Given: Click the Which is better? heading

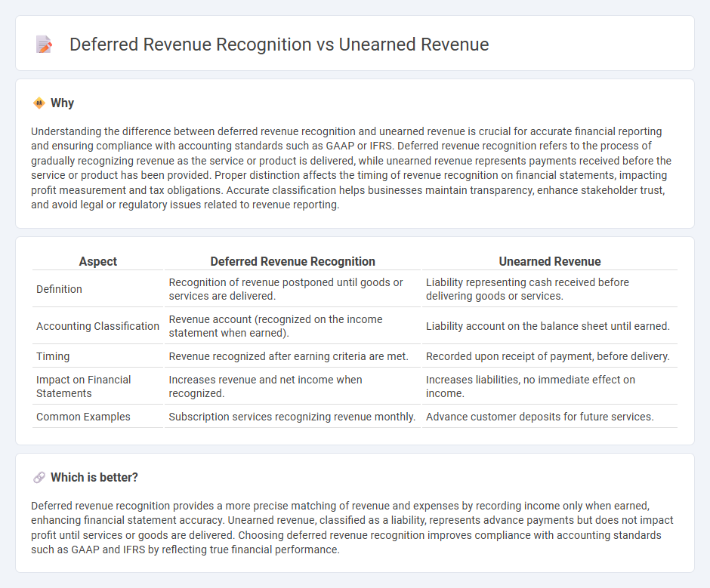Looking at the screenshot, I should [94, 478].
